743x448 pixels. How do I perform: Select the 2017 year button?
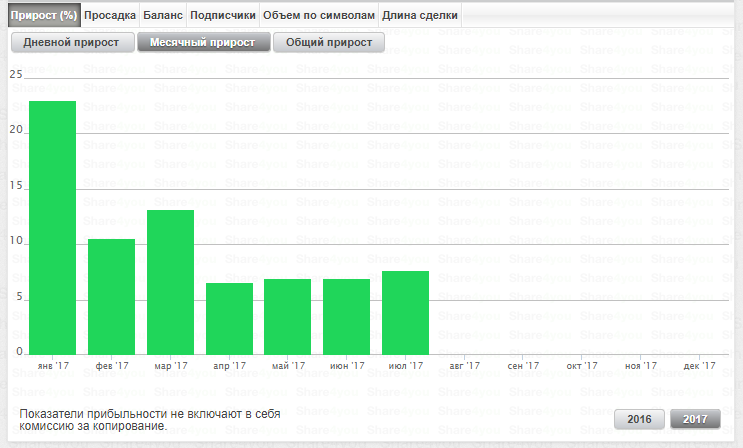[x=695, y=420]
